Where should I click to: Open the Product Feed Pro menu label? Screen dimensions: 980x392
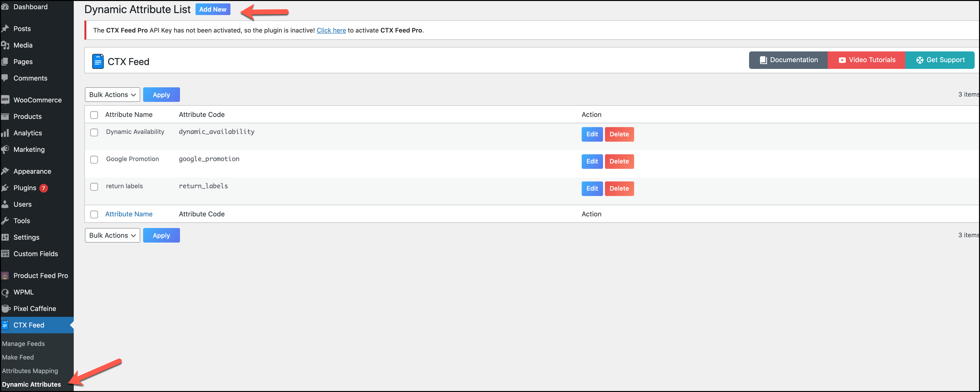coord(41,276)
